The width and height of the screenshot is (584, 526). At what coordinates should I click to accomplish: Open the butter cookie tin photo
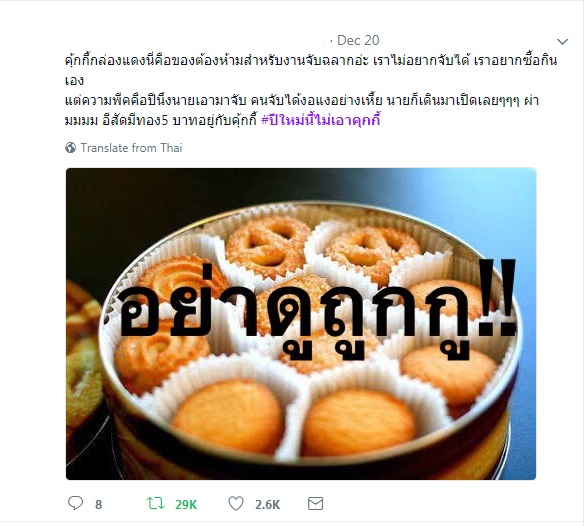pyautogui.click(x=301, y=323)
